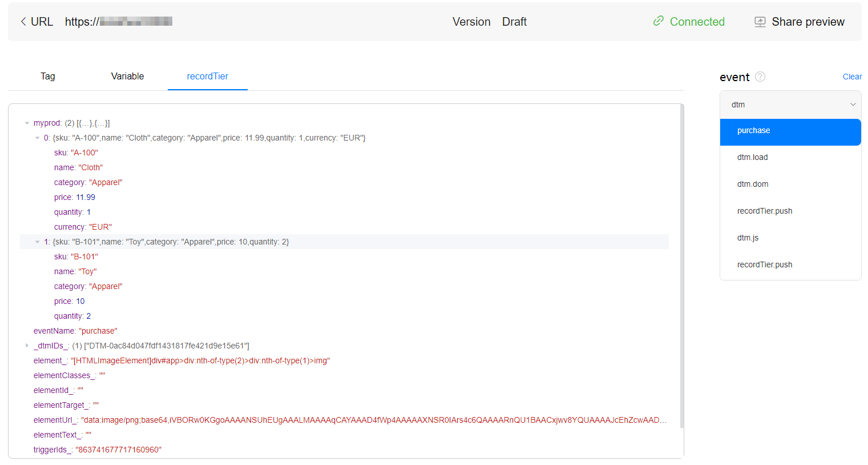The image size is (868, 465).
Task: Select the dtm.dom event
Action: (790, 184)
